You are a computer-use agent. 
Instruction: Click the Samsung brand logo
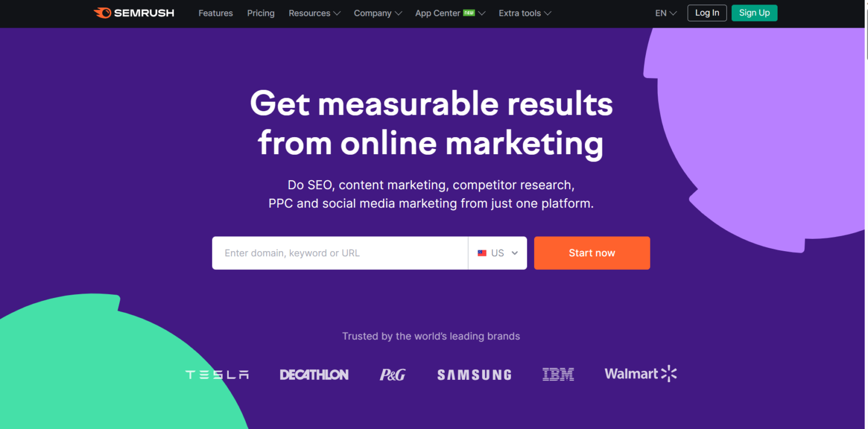(x=474, y=374)
